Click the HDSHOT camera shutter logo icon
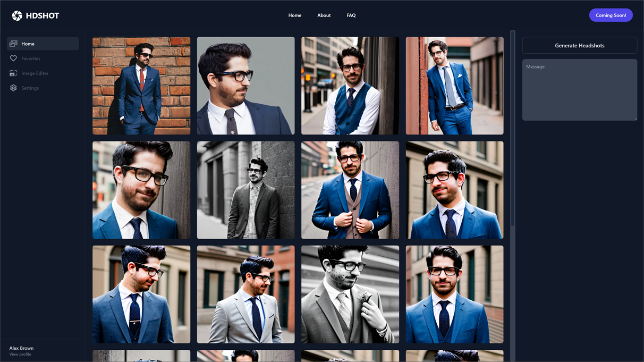644x362 pixels. pos(17,15)
